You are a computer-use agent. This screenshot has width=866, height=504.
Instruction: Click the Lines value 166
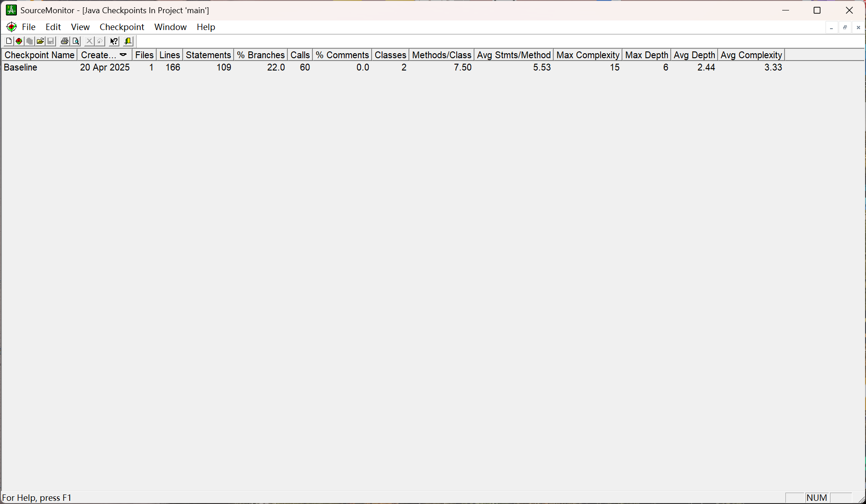(x=173, y=68)
